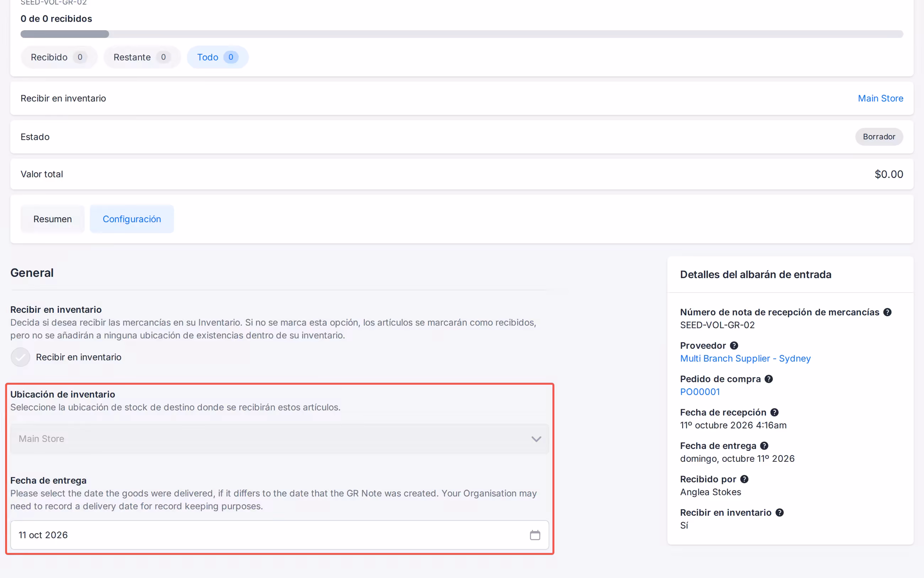Click help icon beside Proveedor label
Image resolution: width=924 pixels, height=578 pixels.
tap(734, 346)
